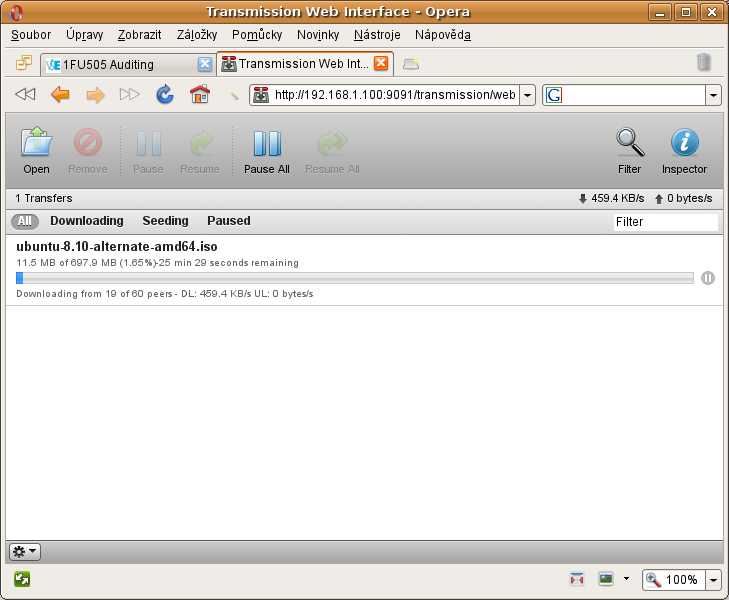Click 'Downloading from 19 of 60 peers' text
The width and height of the screenshot is (729, 600).
click(94, 294)
